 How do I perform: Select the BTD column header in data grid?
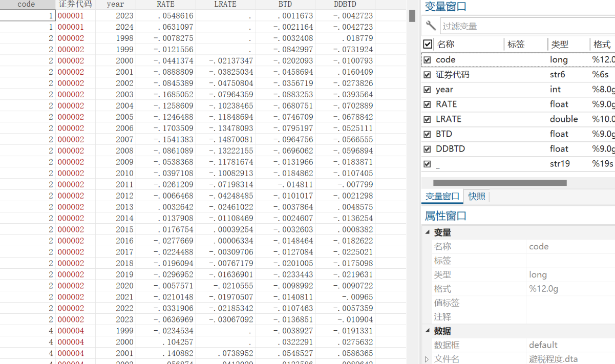coord(285,4)
